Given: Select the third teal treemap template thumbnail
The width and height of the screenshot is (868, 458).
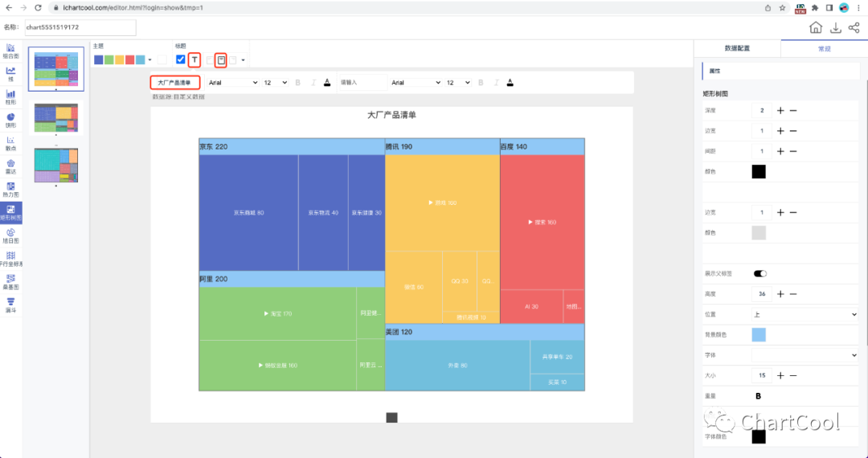Looking at the screenshot, I should 56,165.
